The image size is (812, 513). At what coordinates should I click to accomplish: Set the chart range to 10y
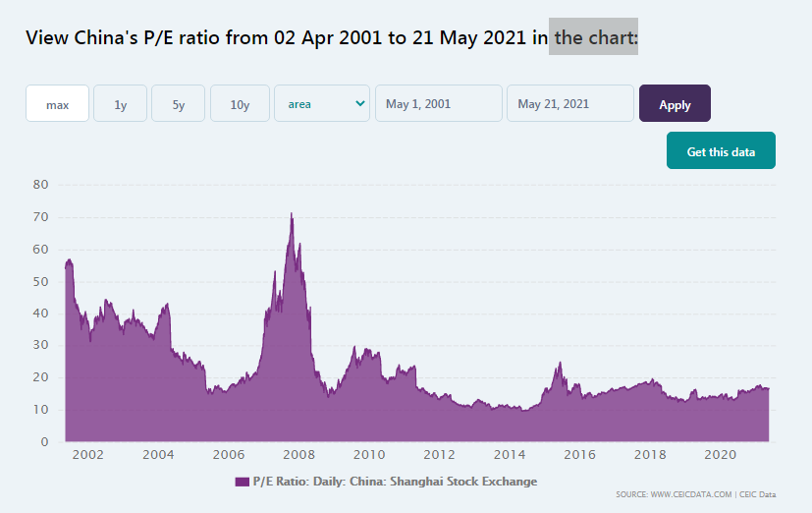point(240,104)
